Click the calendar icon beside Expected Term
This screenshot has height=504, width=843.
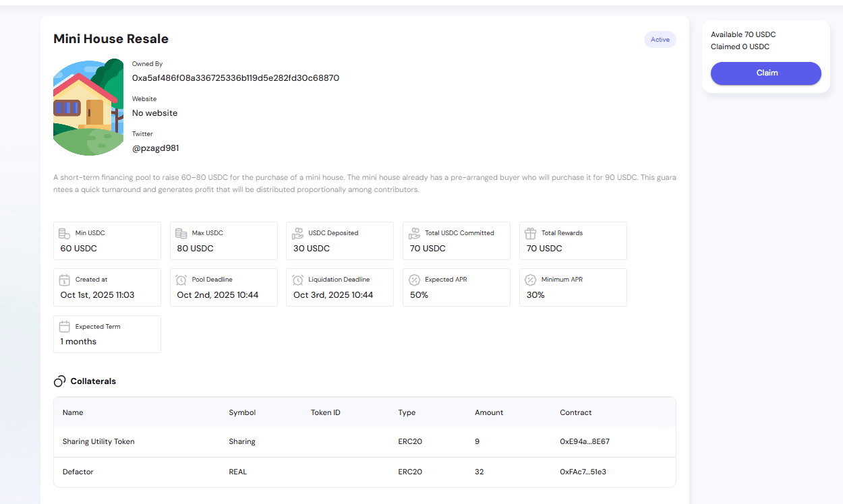(x=65, y=327)
